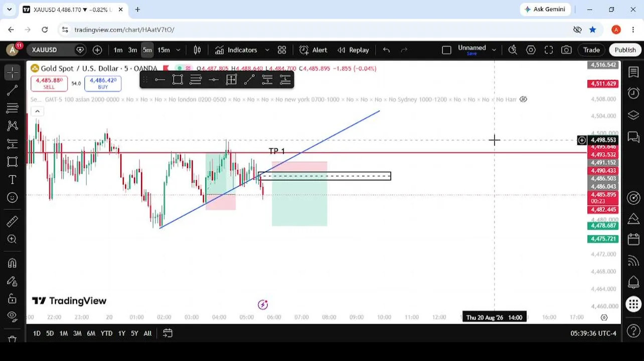Open the patterns tool group
Screen dimensions: 644x361
click(13, 126)
